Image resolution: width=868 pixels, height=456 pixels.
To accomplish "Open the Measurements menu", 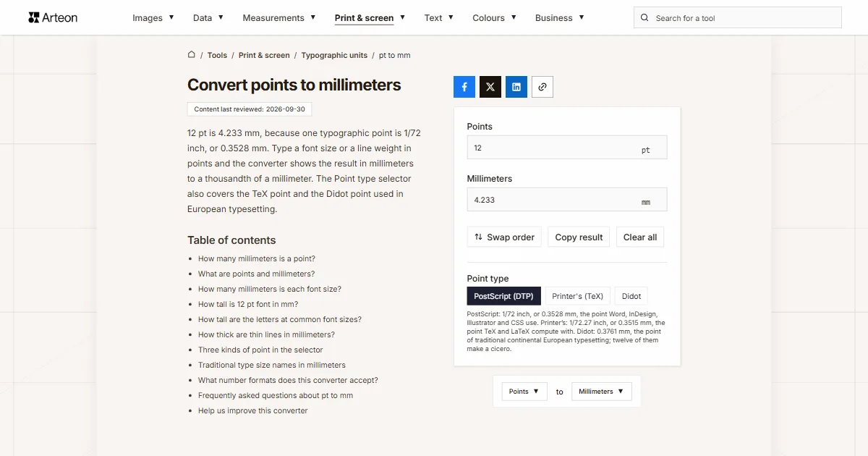I will point(279,18).
